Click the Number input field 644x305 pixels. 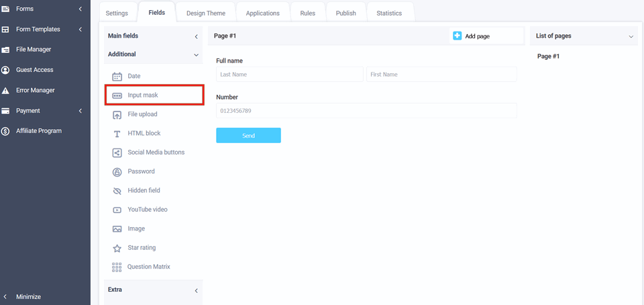[366, 110]
